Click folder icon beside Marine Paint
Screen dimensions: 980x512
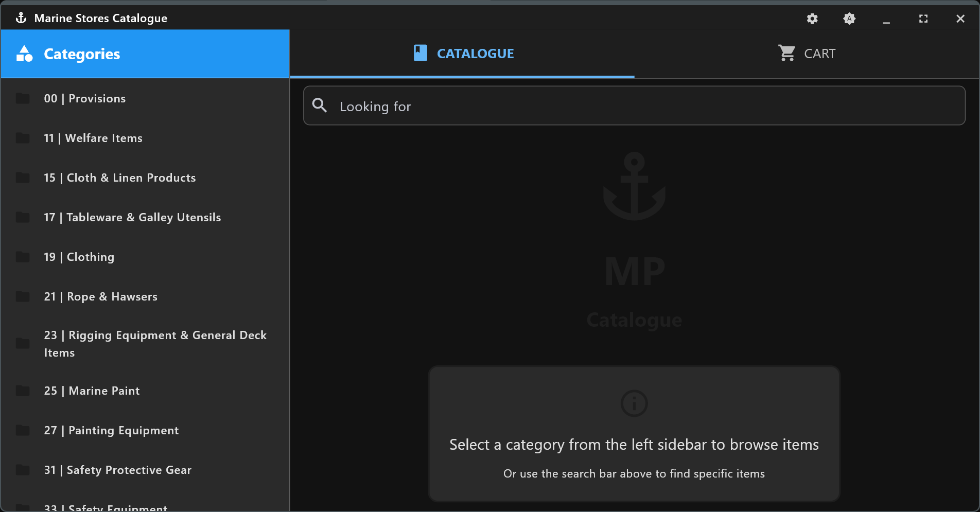[x=23, y=391]
